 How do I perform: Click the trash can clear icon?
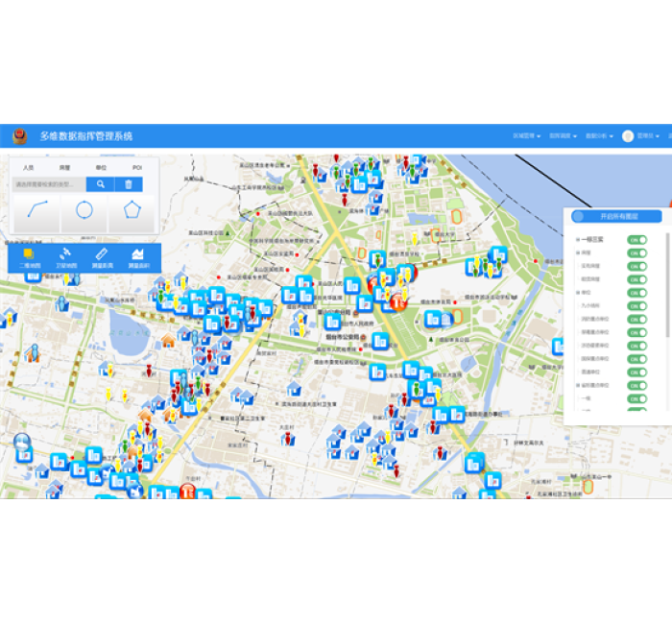pos(128,184)
